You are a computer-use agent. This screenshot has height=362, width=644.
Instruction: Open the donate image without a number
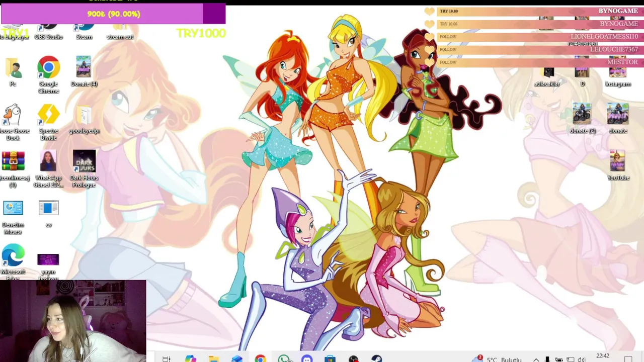(x=618, y=119)
